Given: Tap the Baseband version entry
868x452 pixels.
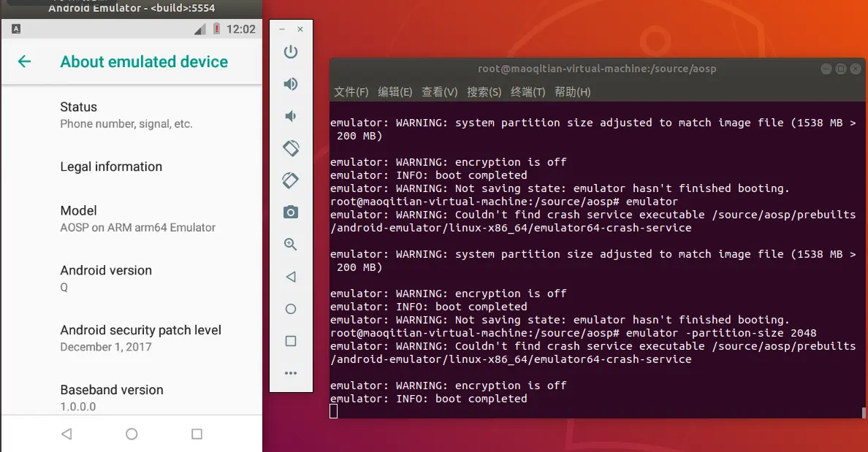Looking at the screenshot, I should click(x=132, y=397).
